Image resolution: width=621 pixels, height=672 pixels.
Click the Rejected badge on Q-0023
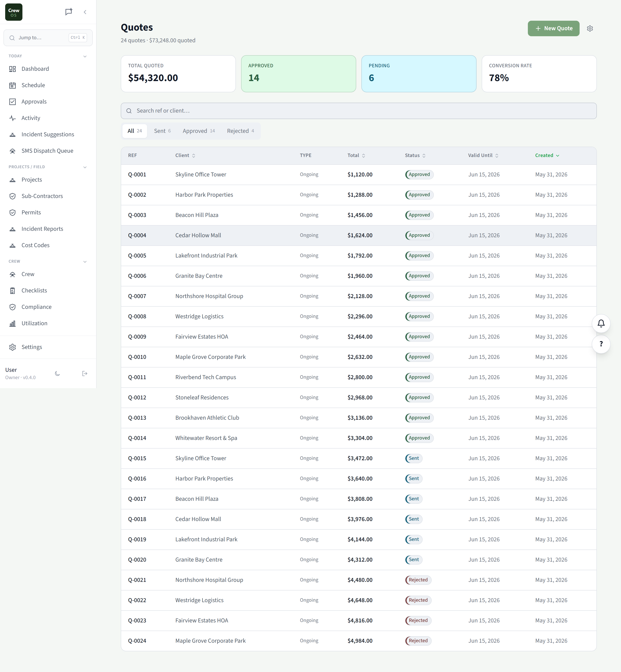(418, 621)
